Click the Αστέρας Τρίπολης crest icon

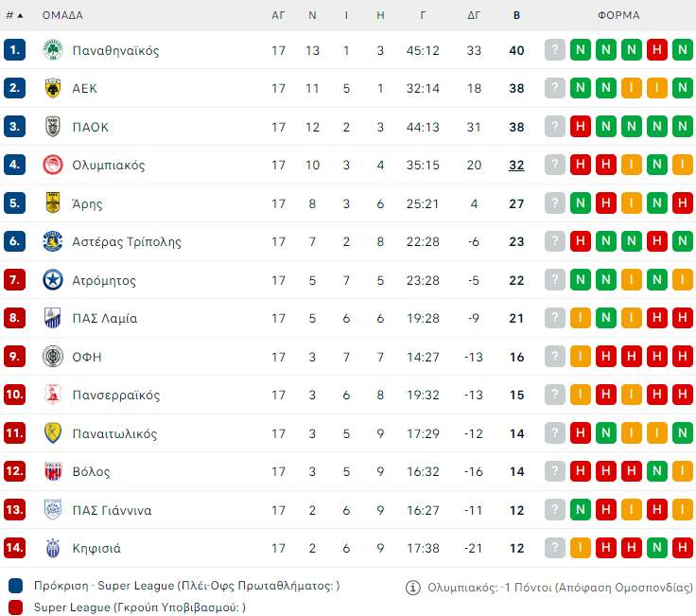(53, 241)
